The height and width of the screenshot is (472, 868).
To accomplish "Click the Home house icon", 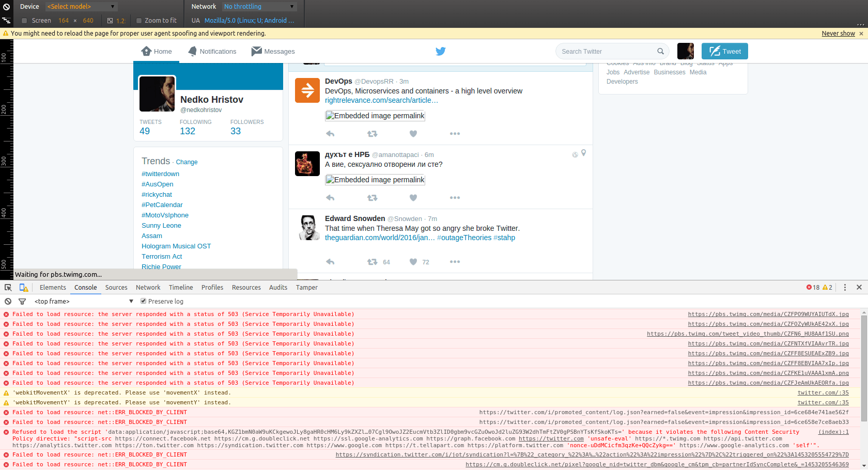I will [147, 51].
